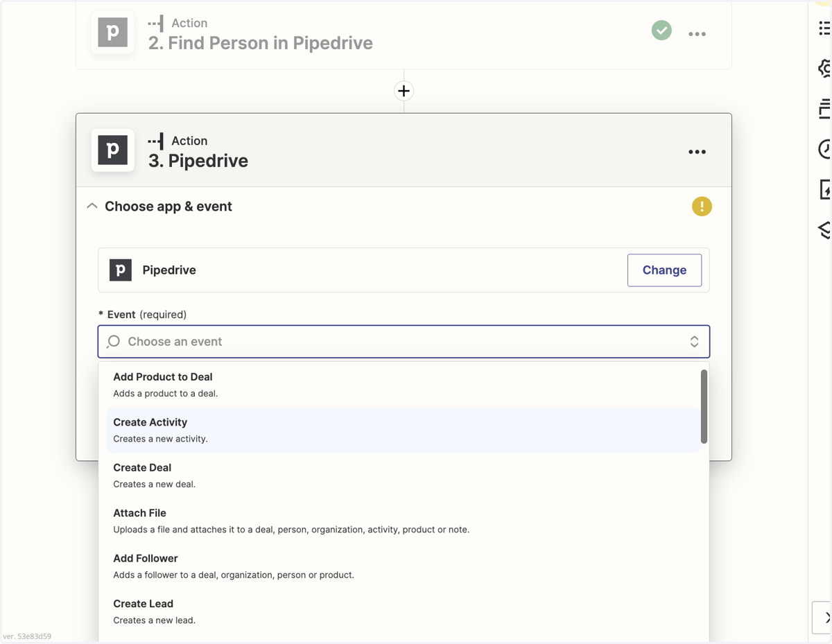Select the Create Lead event
The height and width of the screenshot is (644, 832).
click(x=404, y=611)
